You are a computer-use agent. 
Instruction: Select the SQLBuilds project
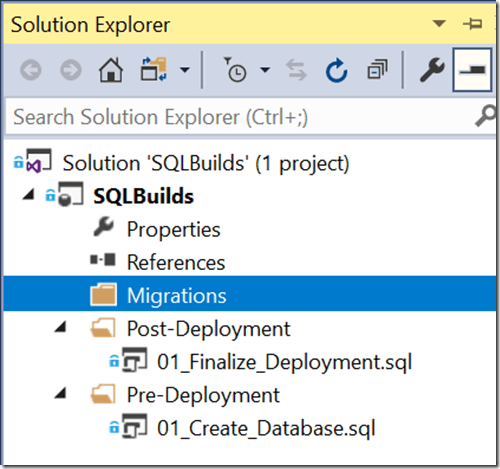coord(143,196)
